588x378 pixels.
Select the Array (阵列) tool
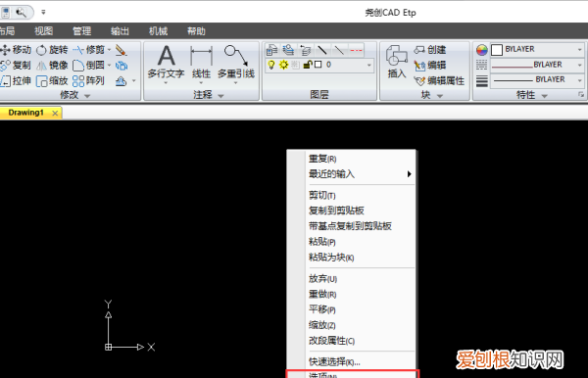tap(89, 80)
